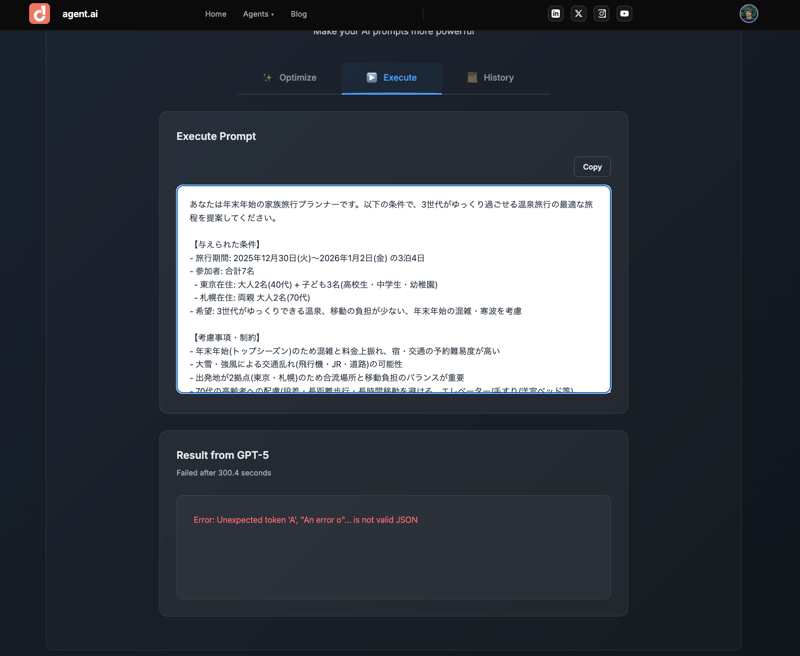Click the play icon on Execute tab

click(370, 77)
